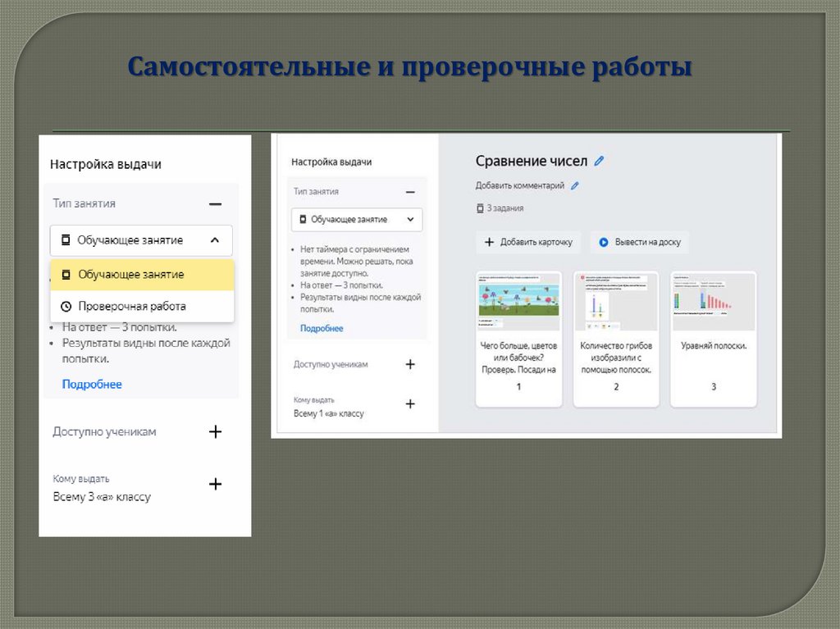Click Добавить комментарий text

pos(519,185)
